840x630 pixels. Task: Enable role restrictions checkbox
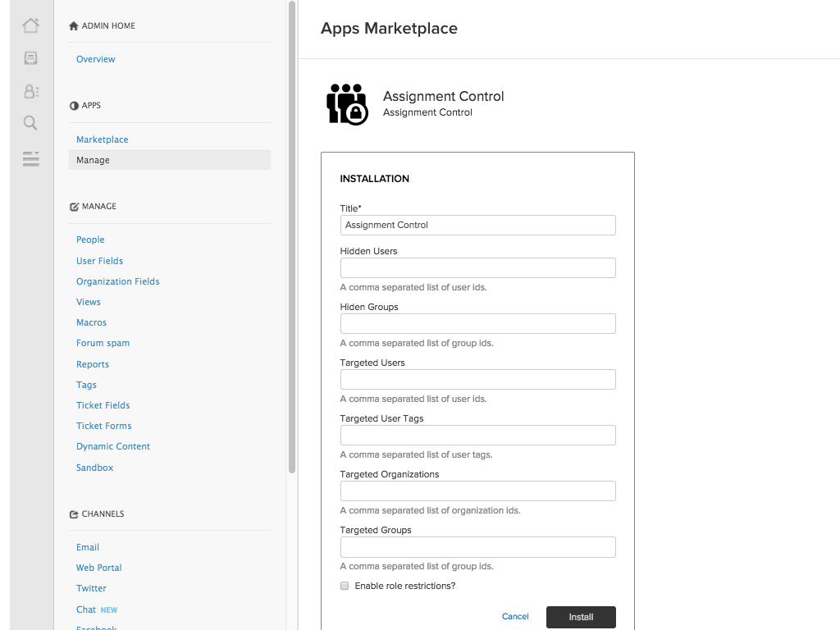[345, 586]
